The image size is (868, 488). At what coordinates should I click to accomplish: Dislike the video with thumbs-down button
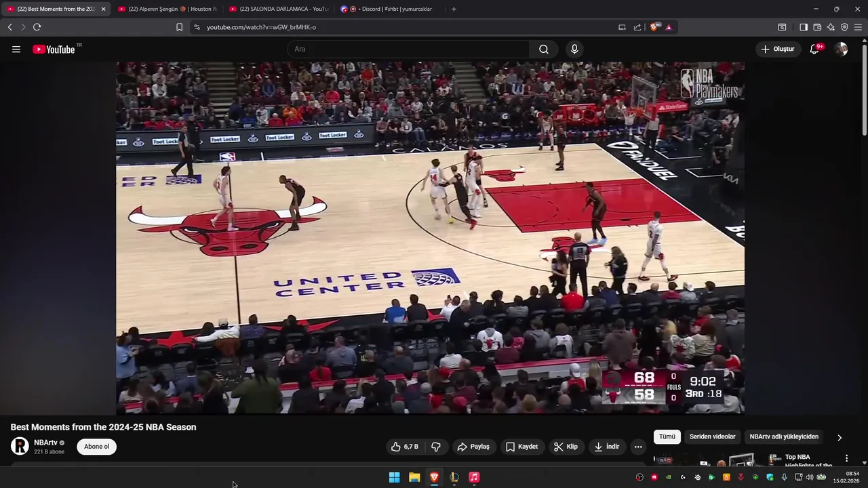click(x=436, y=447)
